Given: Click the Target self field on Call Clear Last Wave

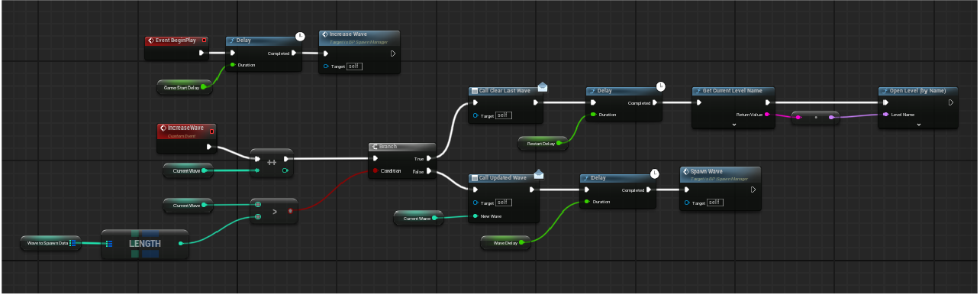Looking at the screenshot, I should tap(503, 115).
